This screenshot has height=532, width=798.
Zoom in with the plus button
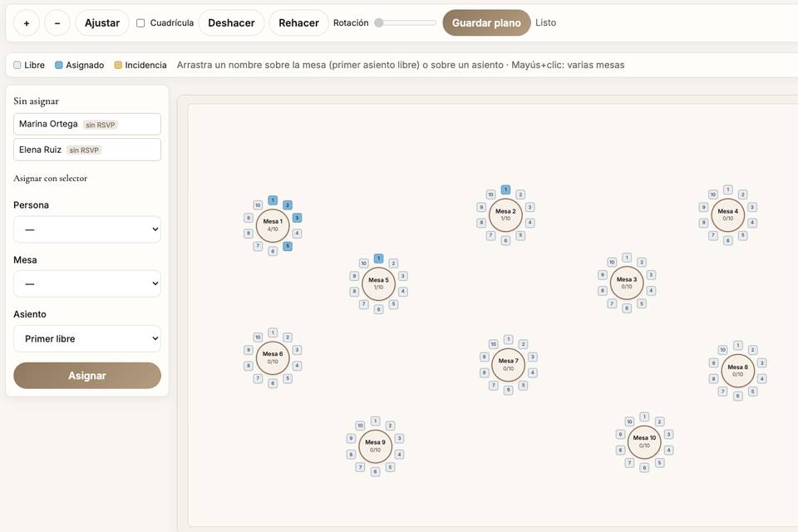[x=27, y=23]
